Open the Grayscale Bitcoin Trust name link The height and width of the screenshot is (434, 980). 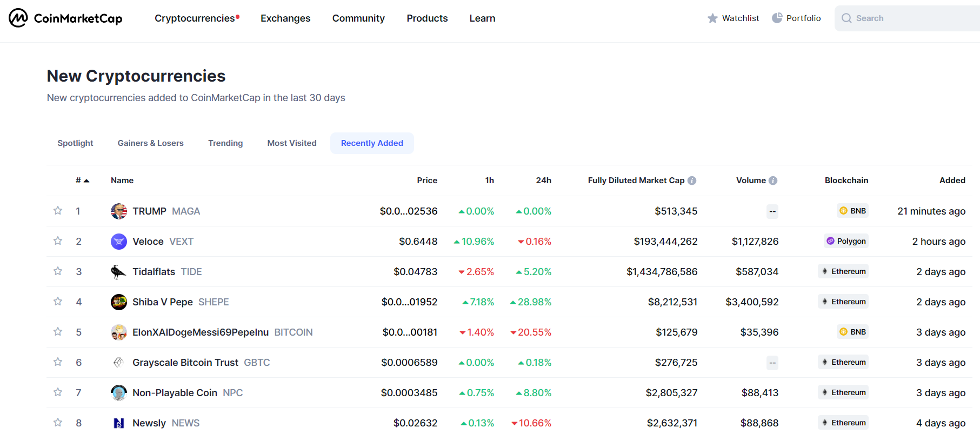[x=185, y=363]
